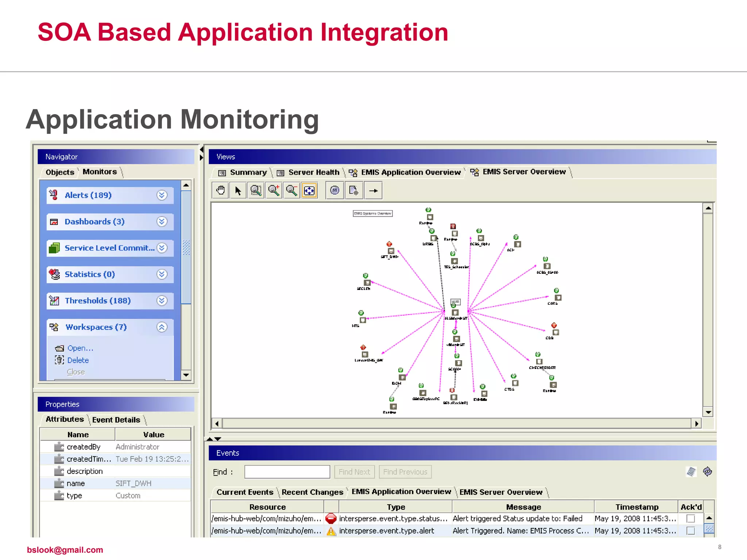Select the arrow pointer tool
This screenshot has height=560, width=747.
(238, 190)
